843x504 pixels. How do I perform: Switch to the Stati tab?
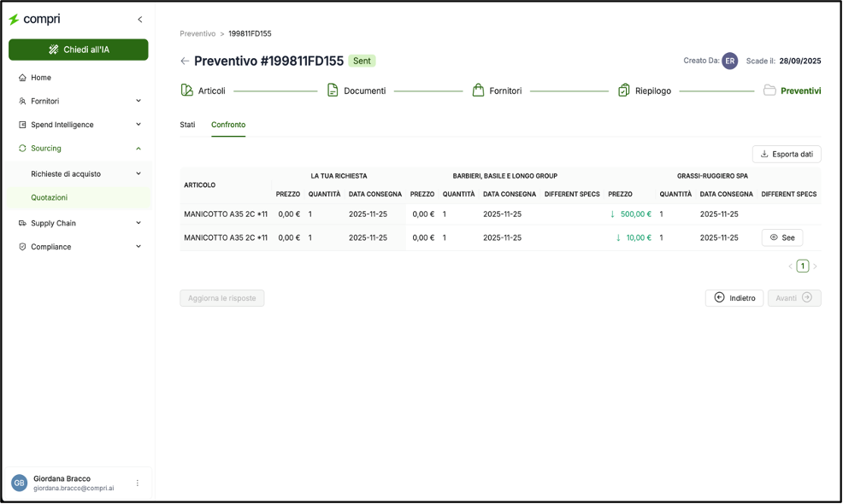pyautogui.click(x=187, y=125)
